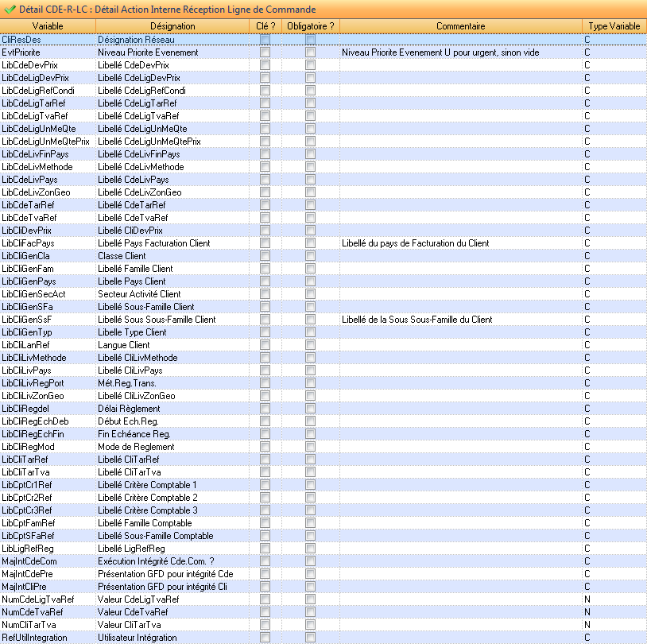This screenshot has height=644, width=647.
Task: Toggle Obligatoire checkbox for CliResDes row
Action: [x=311, y=40]
